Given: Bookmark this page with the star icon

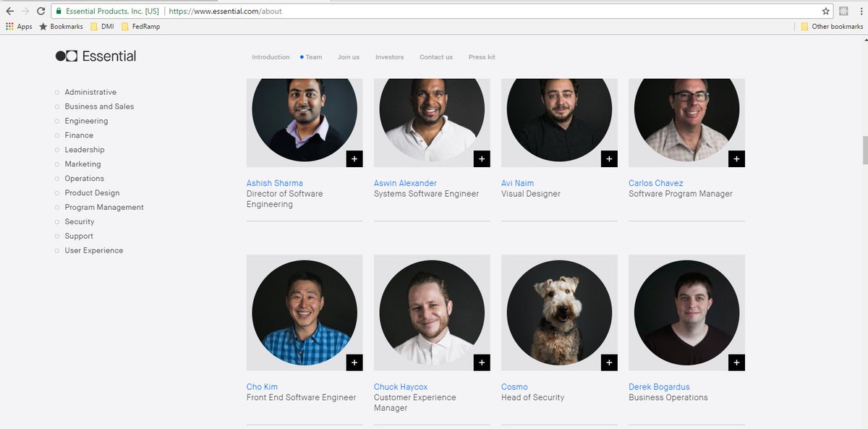Looking at the screenshot, I should tap(826, 12).
